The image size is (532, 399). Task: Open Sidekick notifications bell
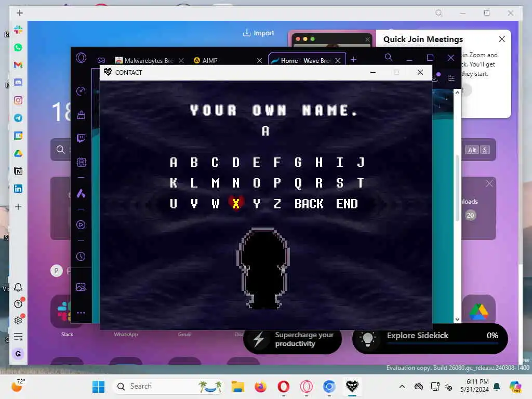18,287
